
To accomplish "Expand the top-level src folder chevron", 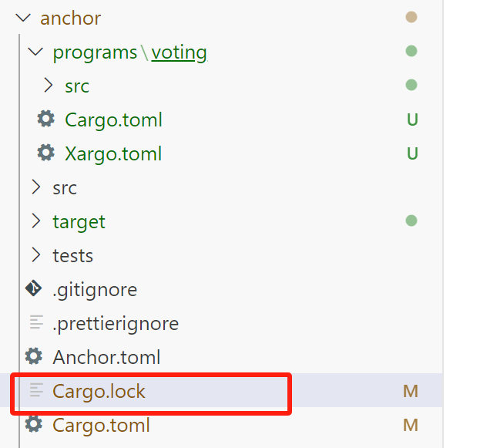I will coord(36,187).
